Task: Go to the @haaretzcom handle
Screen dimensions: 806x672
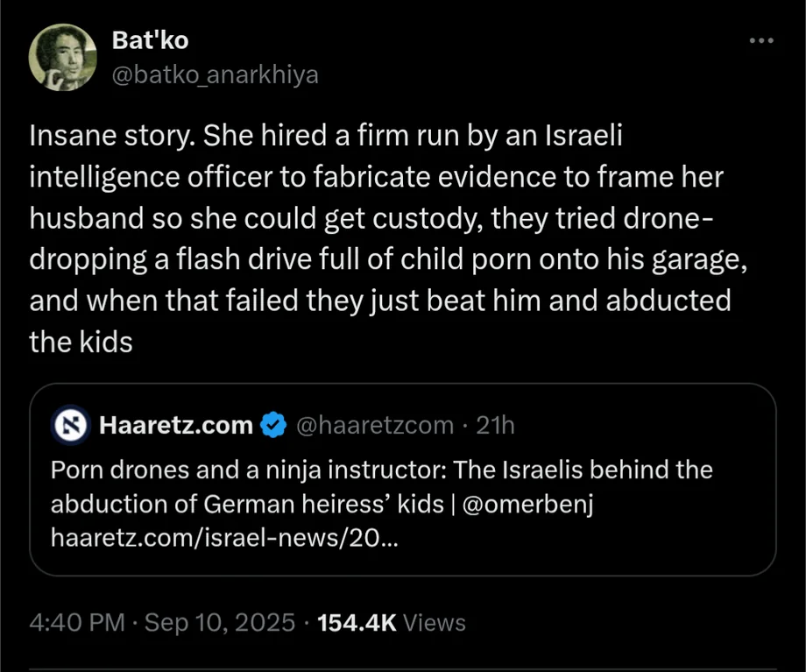Action: tap(375, 426)
